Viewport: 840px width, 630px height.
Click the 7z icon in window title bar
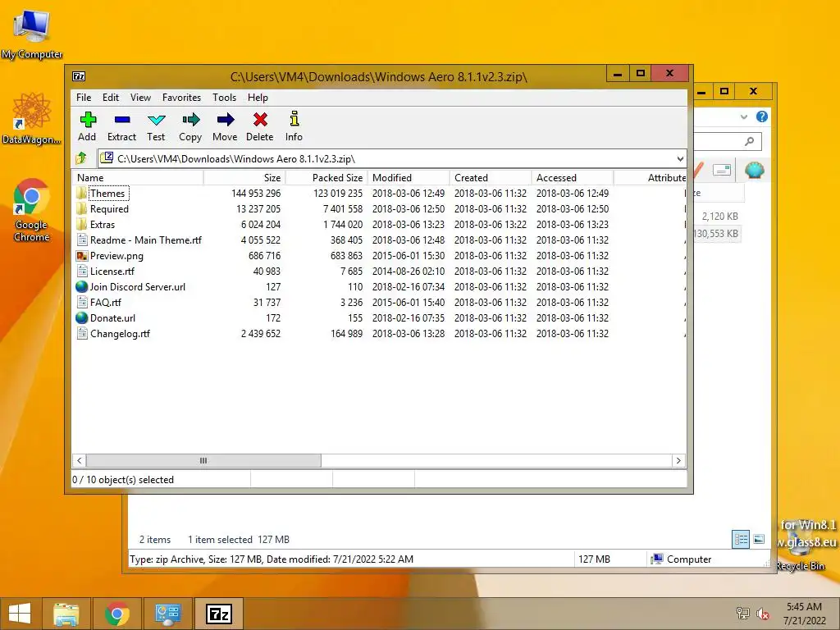tap(79, 76)
